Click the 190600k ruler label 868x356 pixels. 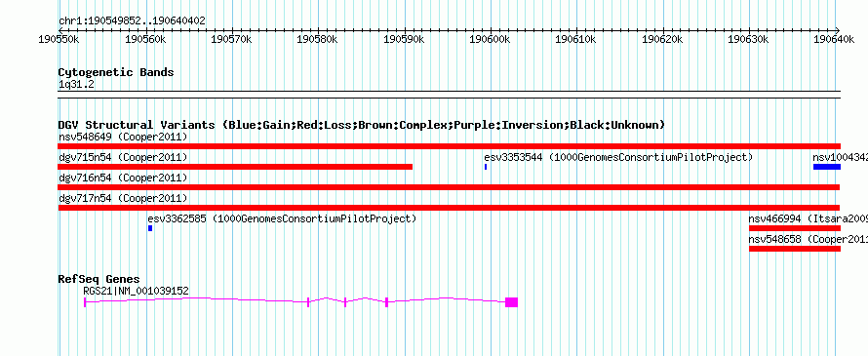[491, 39]
